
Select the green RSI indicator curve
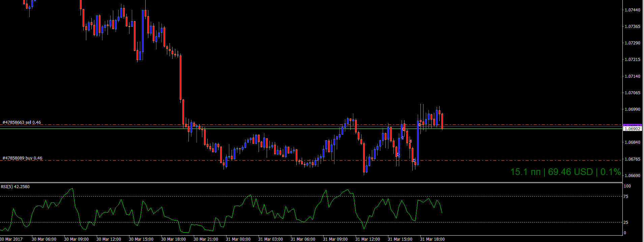click(221, 210)
